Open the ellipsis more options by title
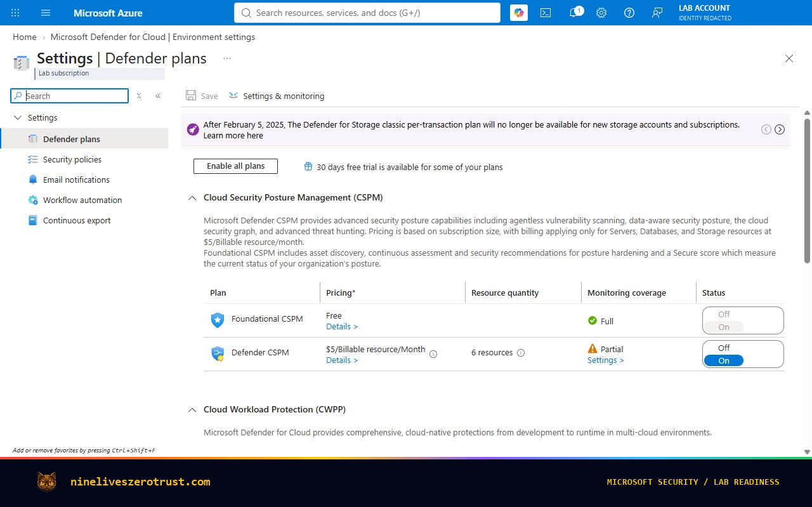 click(227, 58)
